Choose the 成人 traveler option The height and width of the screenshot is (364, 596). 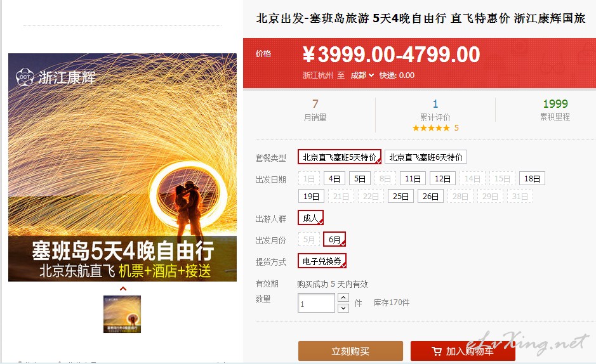click(310, 218)
